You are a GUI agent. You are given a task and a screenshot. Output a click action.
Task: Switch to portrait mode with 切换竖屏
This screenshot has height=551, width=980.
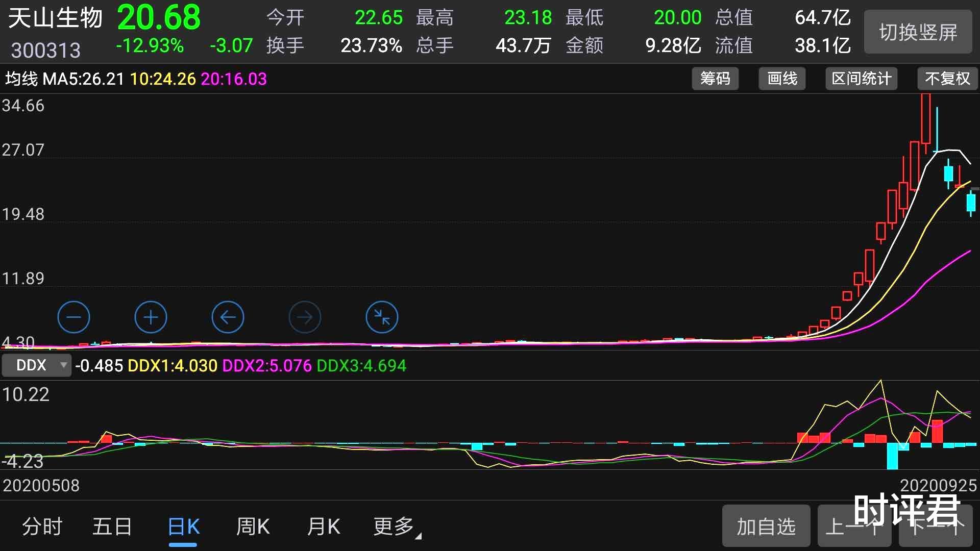(917, 32)
